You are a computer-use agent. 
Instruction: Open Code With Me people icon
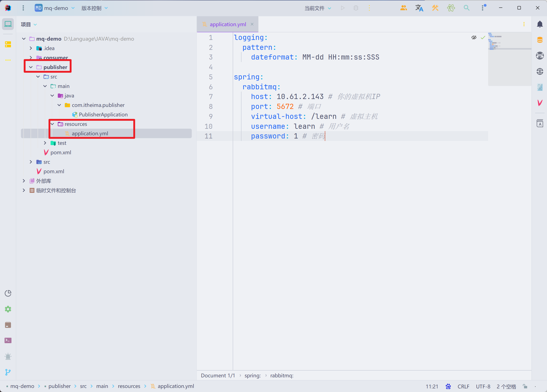(404, 8)
